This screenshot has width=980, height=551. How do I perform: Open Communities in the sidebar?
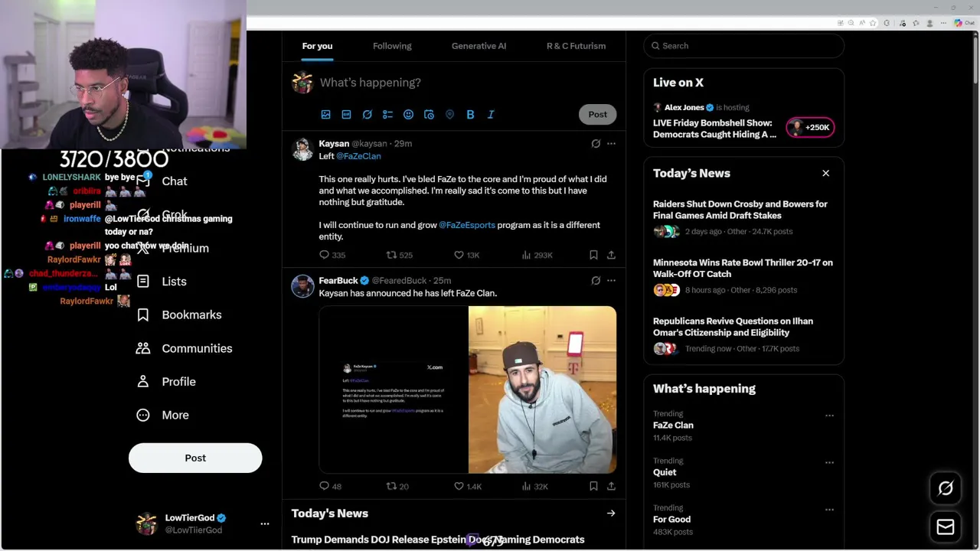pyautogui.click(x=184, y=348)
